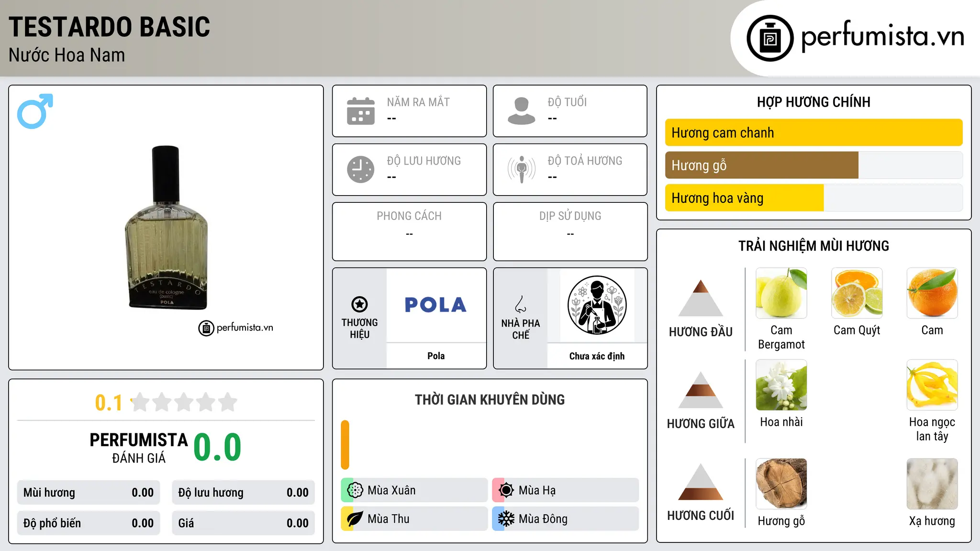Select the Mùa Xuân season label

pos(391,490)
